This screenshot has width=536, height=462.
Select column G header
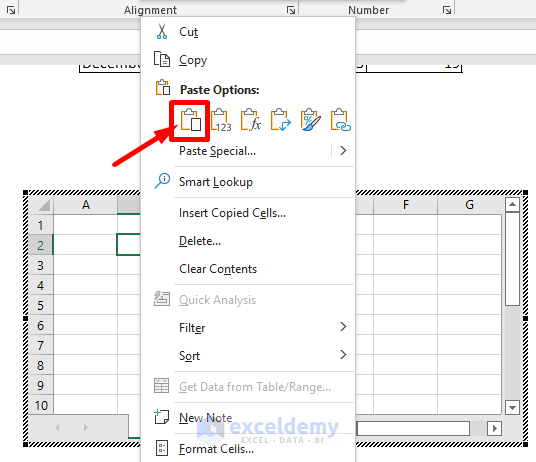coord(469,205)
